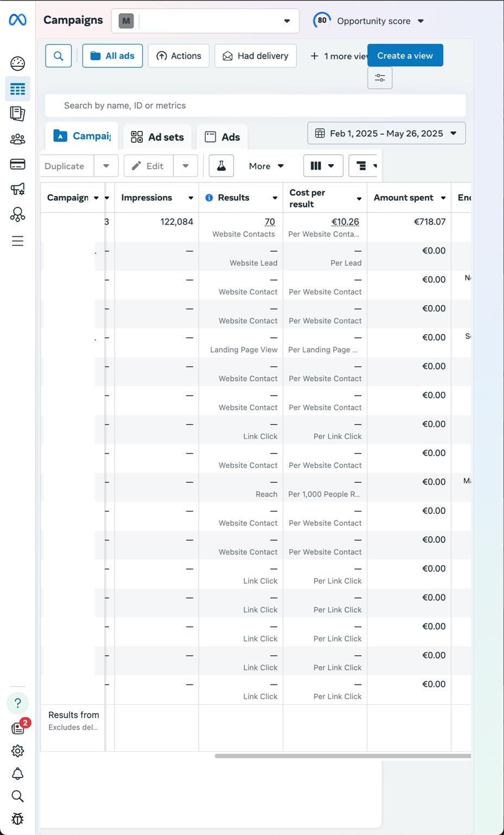Image resolution: width=504 pixels, height=835 pixels.
Task: Open the Notifications bell icon
Action: tap(17, 774)
